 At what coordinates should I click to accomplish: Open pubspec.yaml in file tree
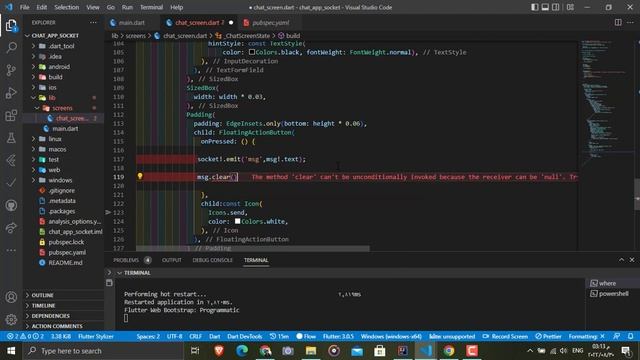(x=67, y=252)
